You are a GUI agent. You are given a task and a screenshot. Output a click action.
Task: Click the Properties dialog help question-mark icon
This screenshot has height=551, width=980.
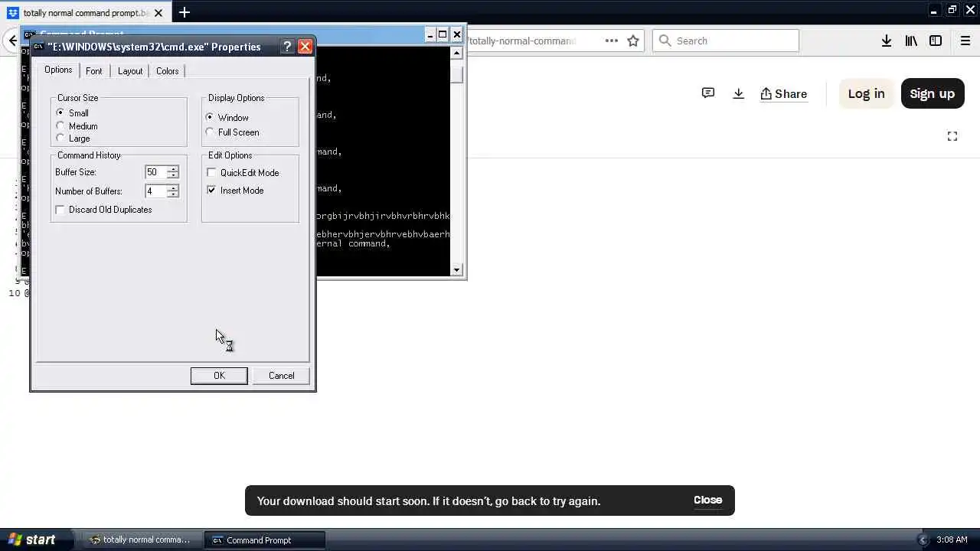click(287, 47)
